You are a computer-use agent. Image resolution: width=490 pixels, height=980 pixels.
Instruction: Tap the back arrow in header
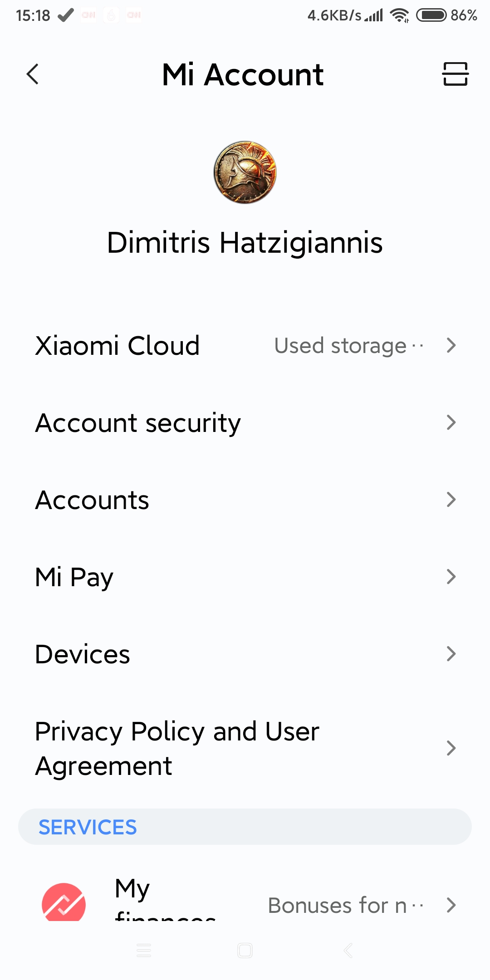click(33, 74)
